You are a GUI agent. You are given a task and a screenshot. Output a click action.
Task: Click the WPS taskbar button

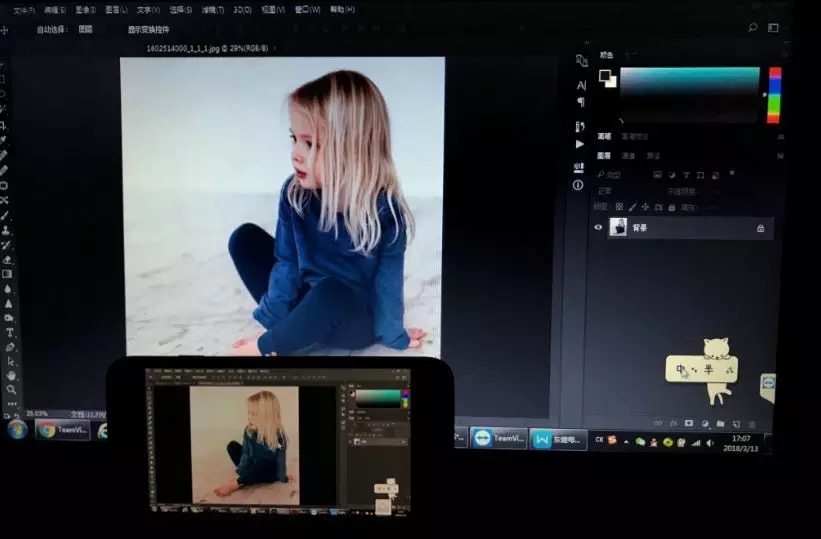(x=558, y=439)
